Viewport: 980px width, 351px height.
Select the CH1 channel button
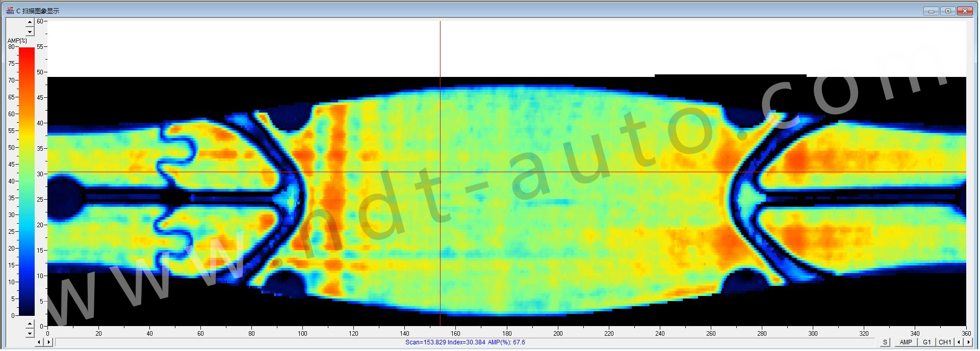945,342
